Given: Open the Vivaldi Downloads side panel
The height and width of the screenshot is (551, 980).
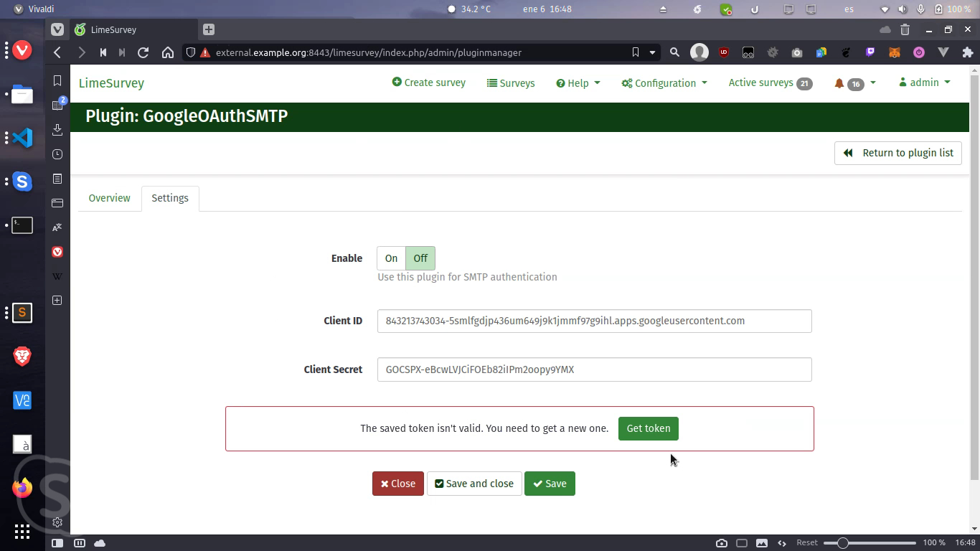Looking at the screenshot, I should (x=57, y=130).
